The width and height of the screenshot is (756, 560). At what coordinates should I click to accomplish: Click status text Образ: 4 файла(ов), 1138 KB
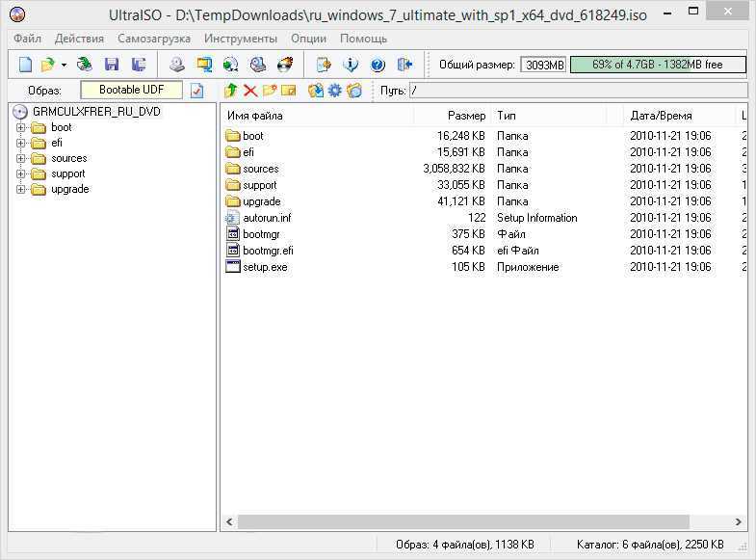[465, 545]
